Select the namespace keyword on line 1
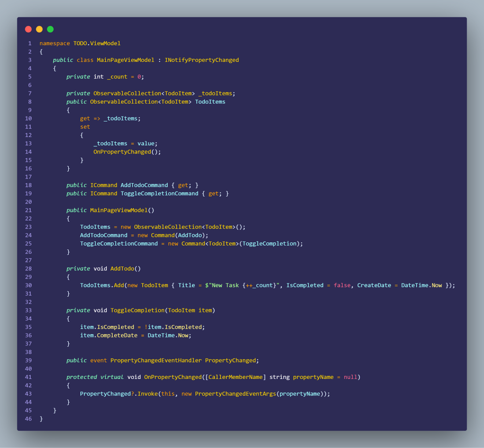Image resolution: width=484 pixels, height=448 pixels. pyautogui.click(x=54, y=43)
